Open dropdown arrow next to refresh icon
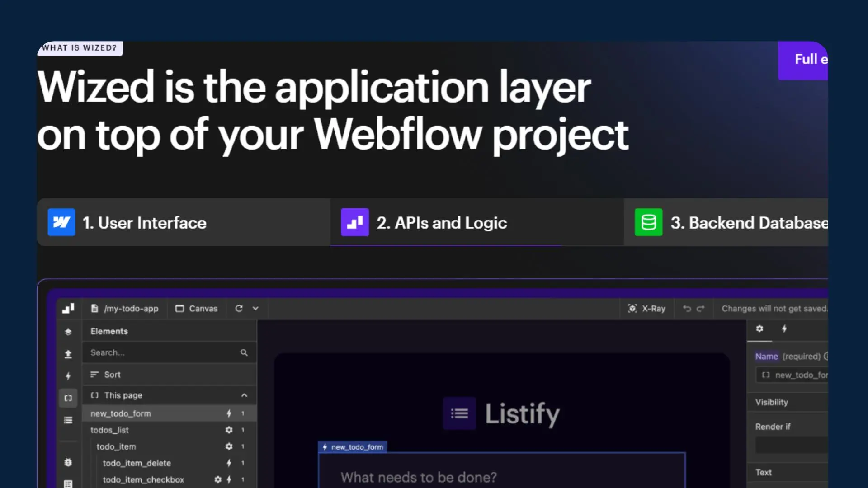 coord(255,309)
